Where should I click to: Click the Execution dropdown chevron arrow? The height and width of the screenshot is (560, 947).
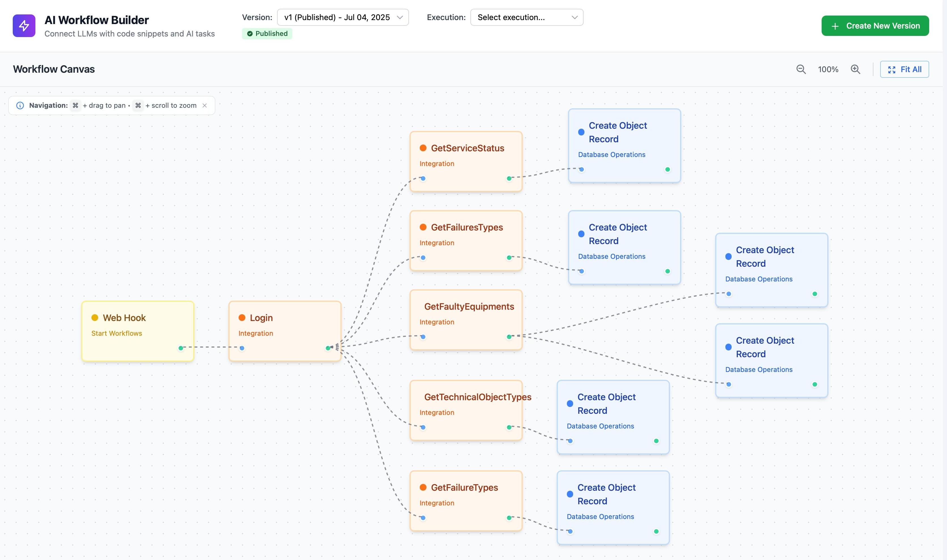[x=574, y=17]
